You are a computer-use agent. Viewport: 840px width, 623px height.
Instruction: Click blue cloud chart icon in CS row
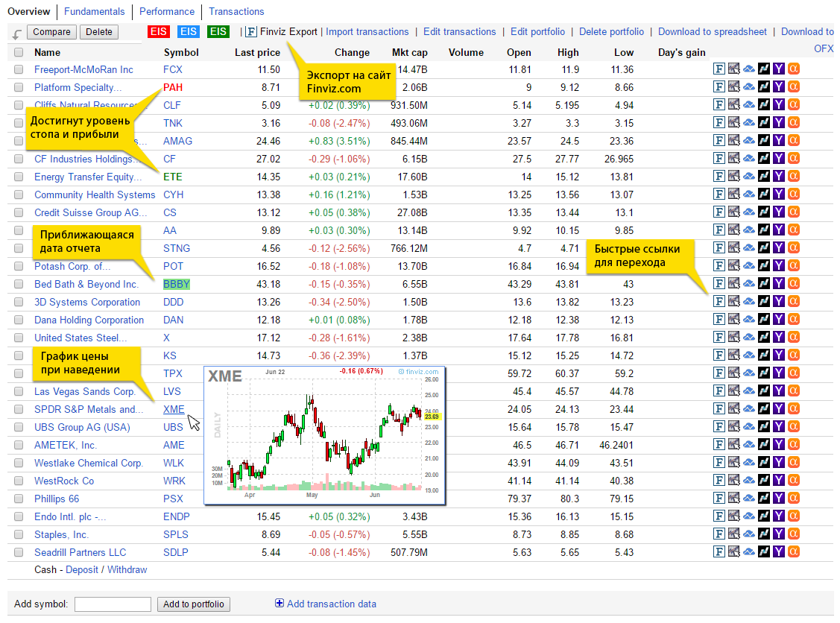point(749,212)
